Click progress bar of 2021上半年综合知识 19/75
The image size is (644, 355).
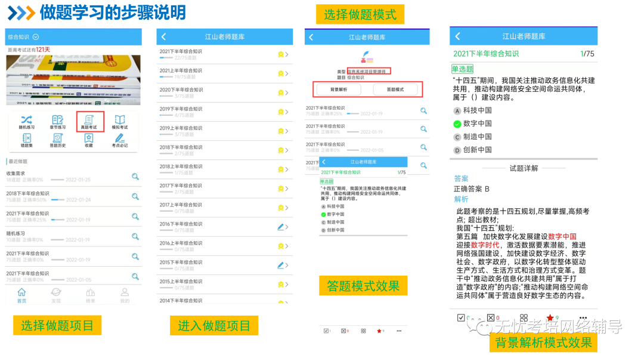coord(166,77)
